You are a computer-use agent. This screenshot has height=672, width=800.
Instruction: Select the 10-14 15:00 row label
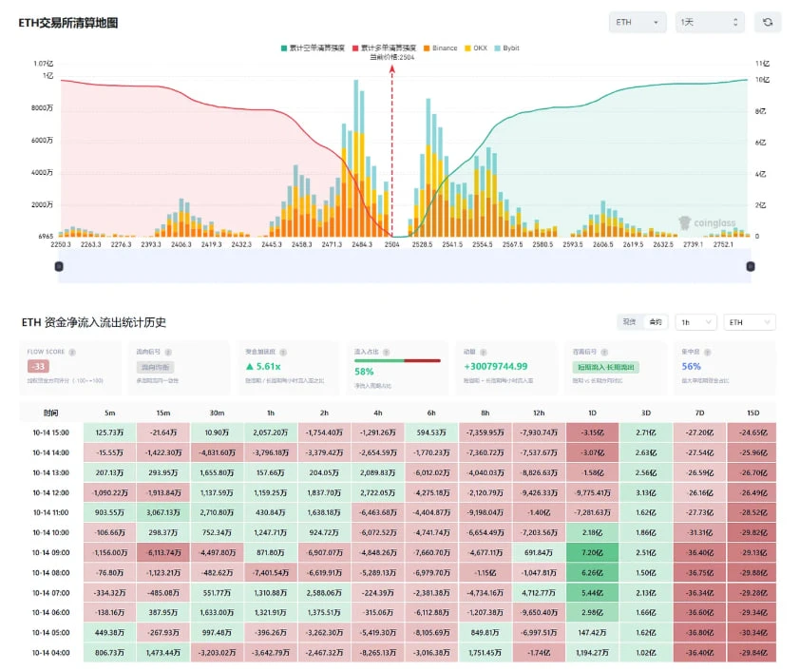pyautogui.click(x=51, y=432)
